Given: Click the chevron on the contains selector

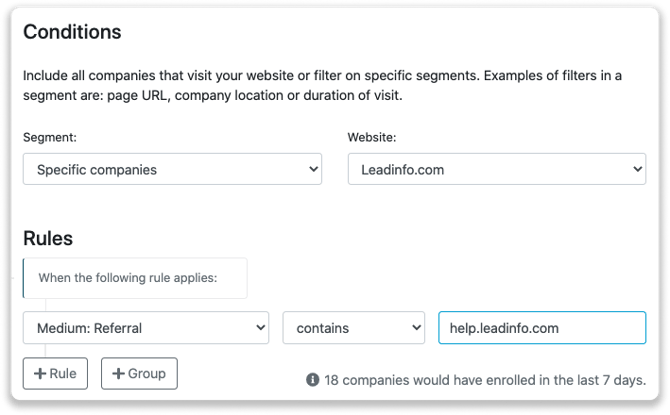Looking at the screenshot, I should (x=416, y=327).
